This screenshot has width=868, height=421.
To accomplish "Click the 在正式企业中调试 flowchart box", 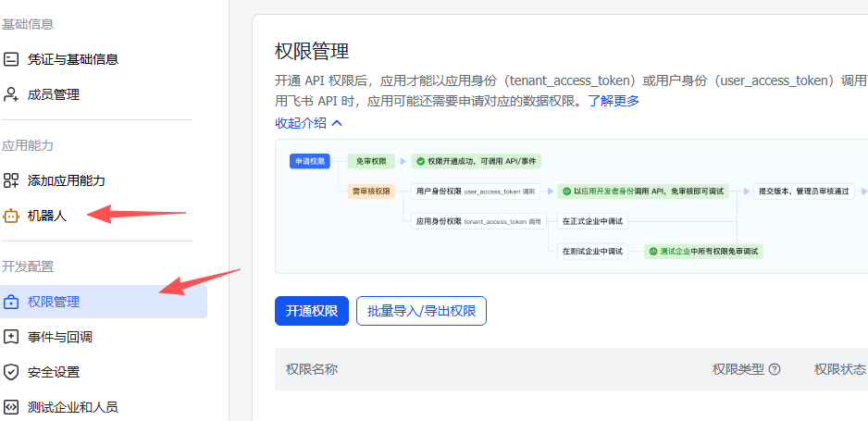I will tap(592, 222).
